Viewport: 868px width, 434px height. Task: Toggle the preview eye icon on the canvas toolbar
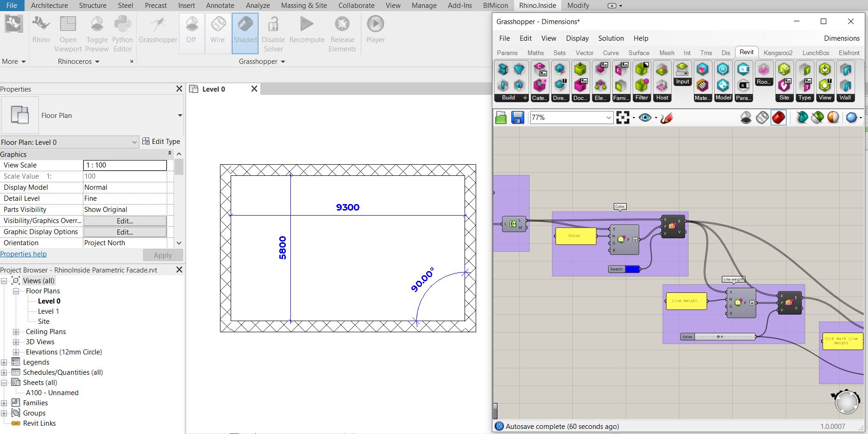pyautogui.click(x=645, y=118)
